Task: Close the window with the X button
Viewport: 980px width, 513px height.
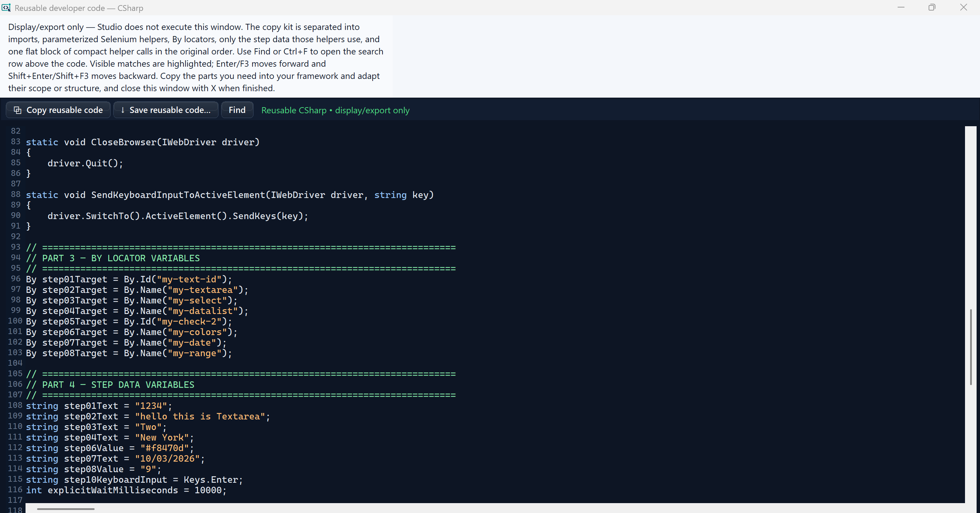Action: 963,7
